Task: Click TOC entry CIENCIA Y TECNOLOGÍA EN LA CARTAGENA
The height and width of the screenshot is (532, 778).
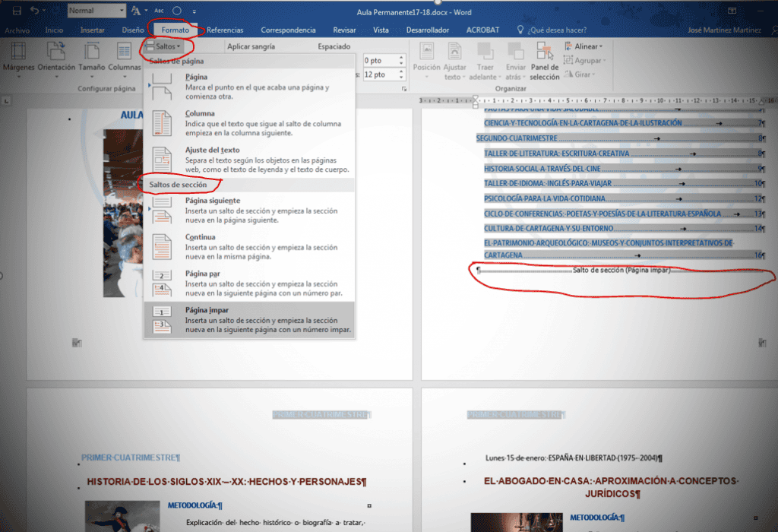Action: click(625, 123)
